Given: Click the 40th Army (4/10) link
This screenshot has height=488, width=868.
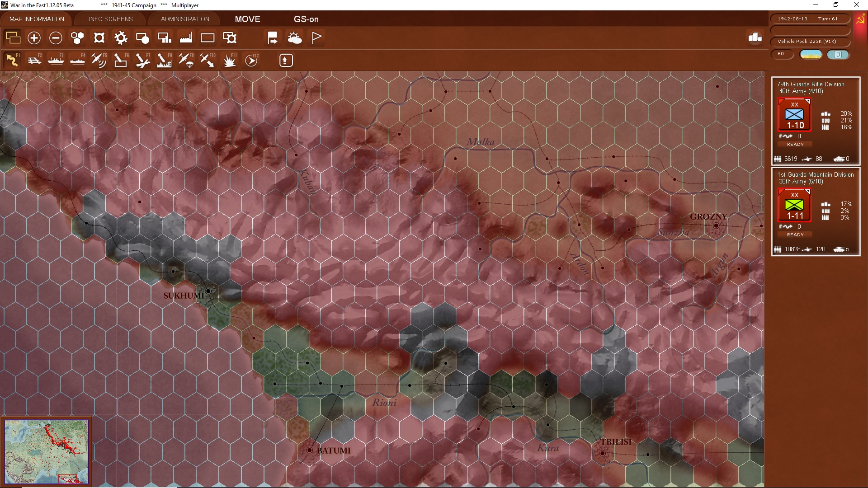Looking at the screenshot, I should coord(801,91).
